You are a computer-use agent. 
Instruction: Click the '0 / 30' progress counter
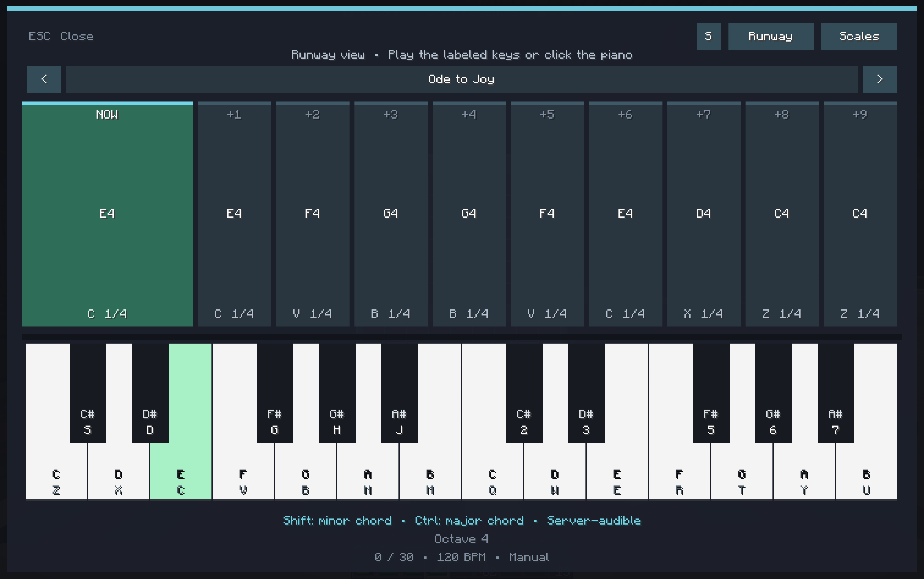394,557
